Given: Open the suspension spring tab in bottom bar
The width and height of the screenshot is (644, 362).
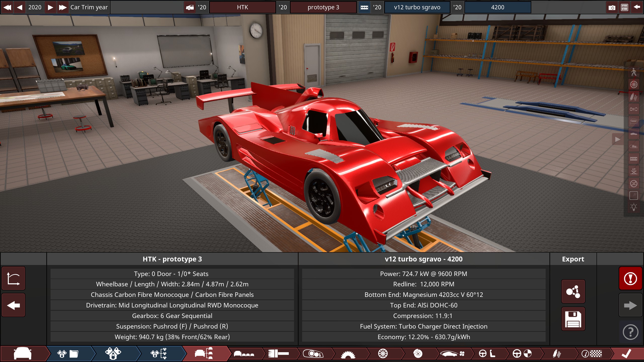Looking at the screenshot, I should 557,354.
